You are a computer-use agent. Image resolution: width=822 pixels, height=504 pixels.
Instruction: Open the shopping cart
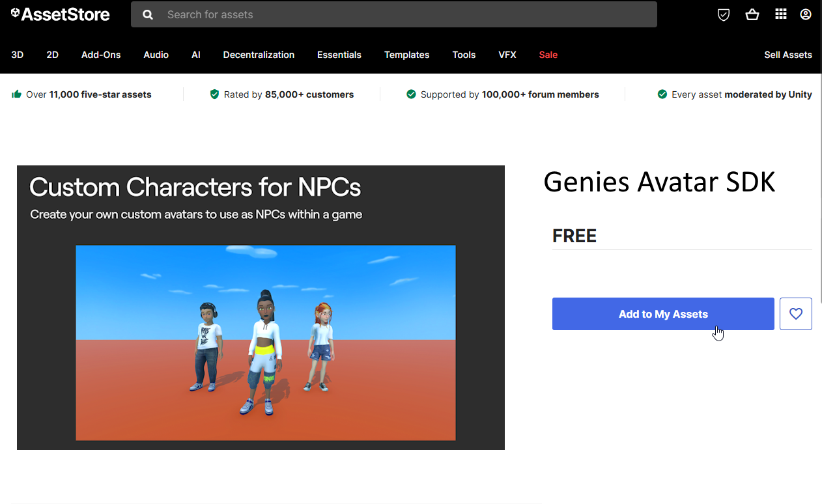pos(752,14)
